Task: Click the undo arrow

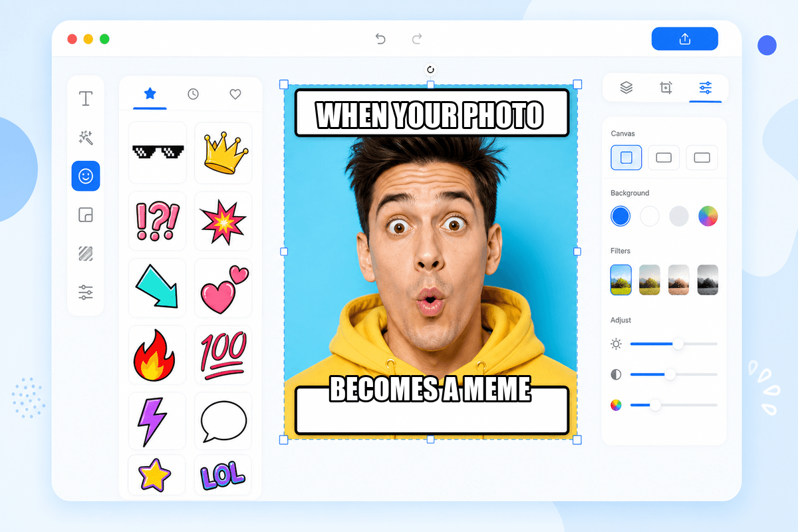Action: (x=380, y=39)
